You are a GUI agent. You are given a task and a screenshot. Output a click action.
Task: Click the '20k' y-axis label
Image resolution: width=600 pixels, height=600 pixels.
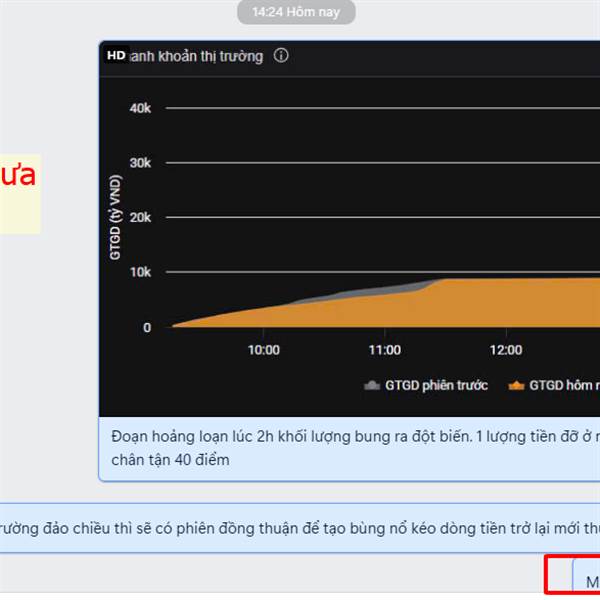point(140,217)
